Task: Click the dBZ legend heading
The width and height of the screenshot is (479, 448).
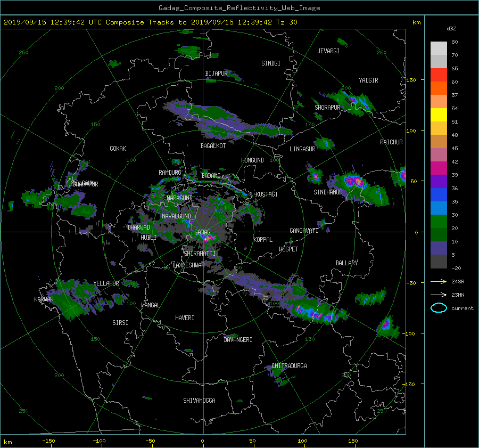Action: point(451,28)
